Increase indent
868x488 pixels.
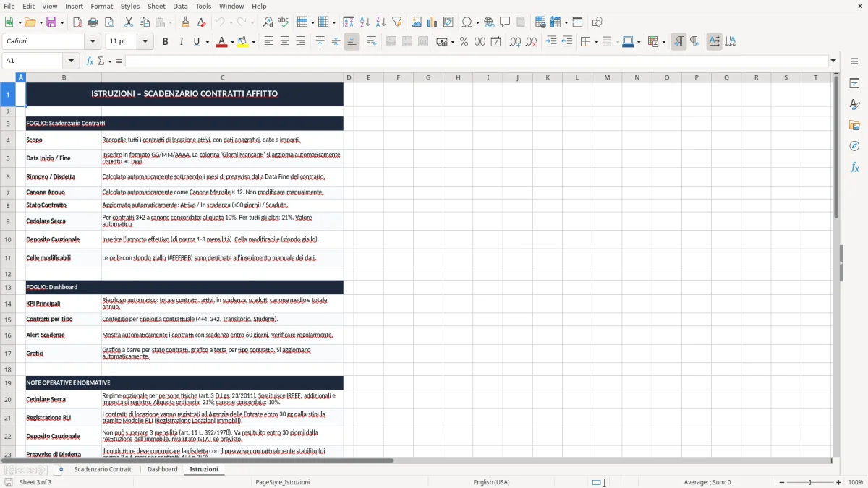(x=551, y=42)
